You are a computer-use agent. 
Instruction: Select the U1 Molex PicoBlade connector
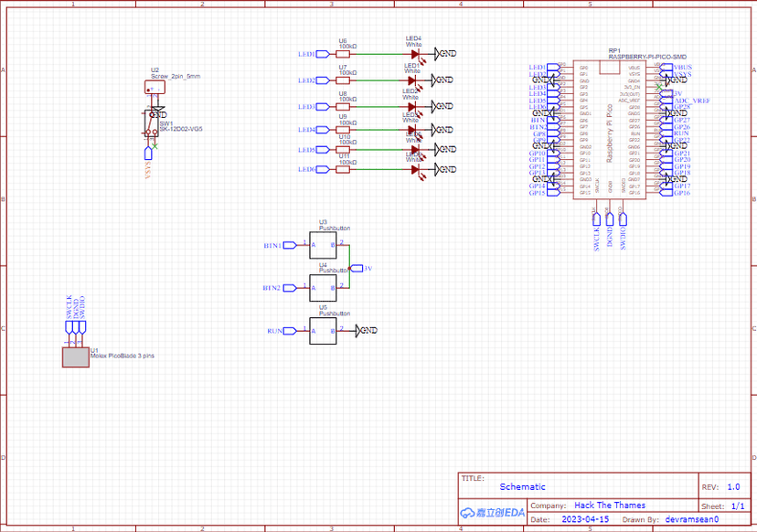point(75,357)
